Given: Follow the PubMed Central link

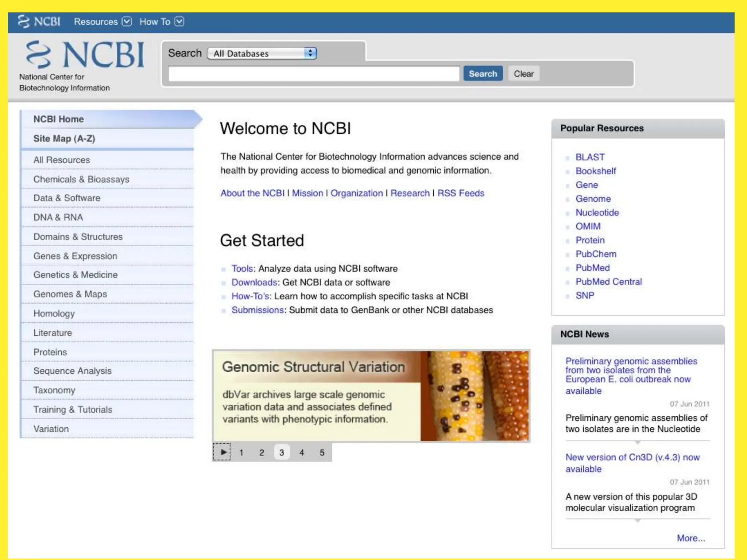Looking at the screenshot, I should tap(608, 282).
